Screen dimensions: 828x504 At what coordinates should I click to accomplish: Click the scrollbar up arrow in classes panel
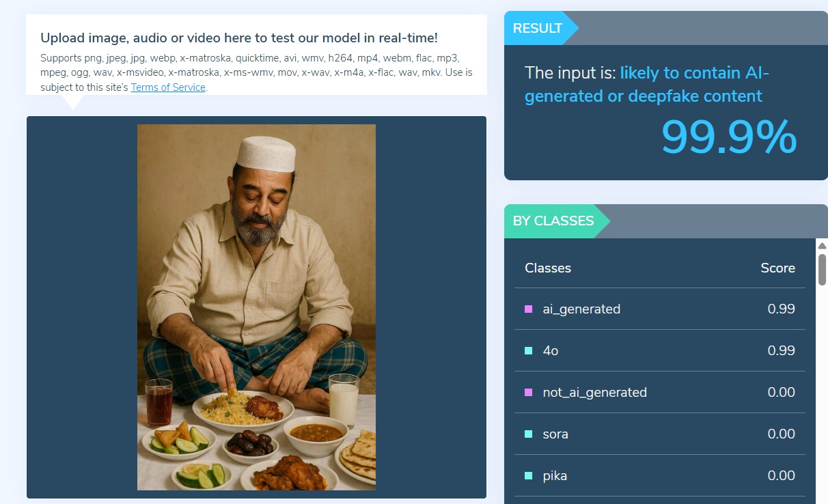pyautogui.click(x=822, y=246)
